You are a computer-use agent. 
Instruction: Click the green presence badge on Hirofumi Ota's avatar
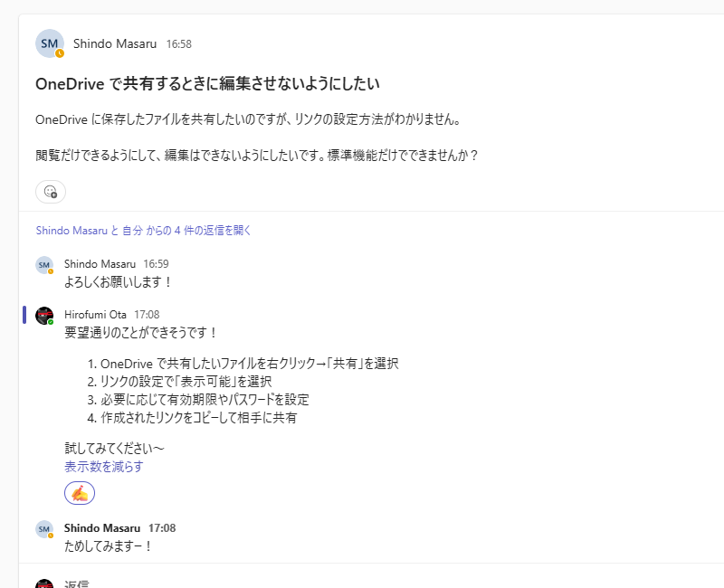pos(52,322)
